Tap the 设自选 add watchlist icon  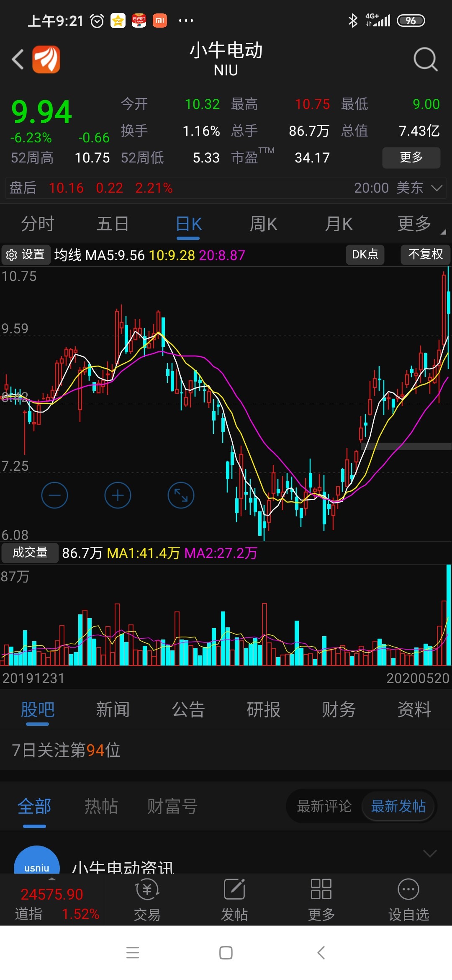click(408, 900)
